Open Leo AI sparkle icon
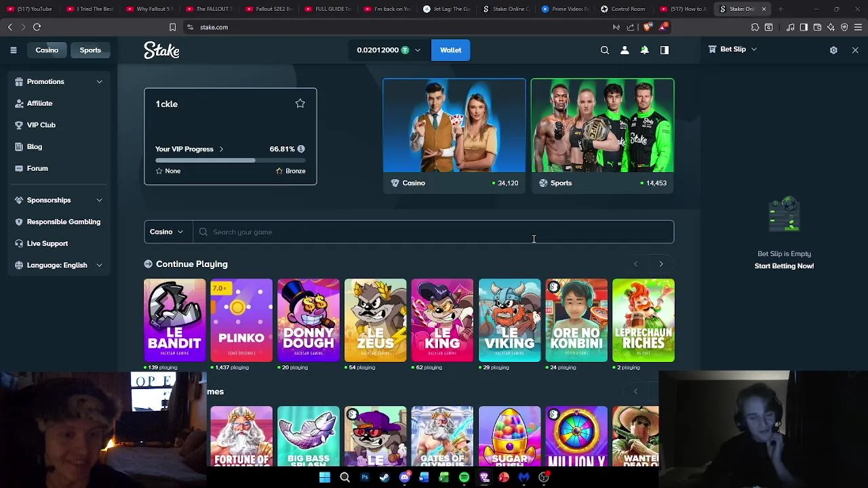Screen dimensions: 868x488 pos(831,27)
